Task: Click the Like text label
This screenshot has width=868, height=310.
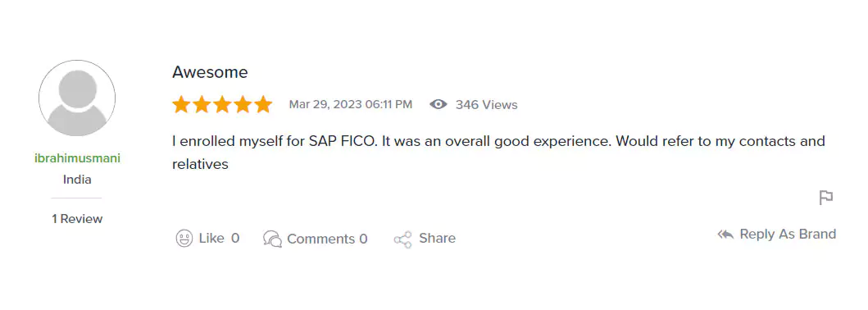Action: (x=211, y=239)
